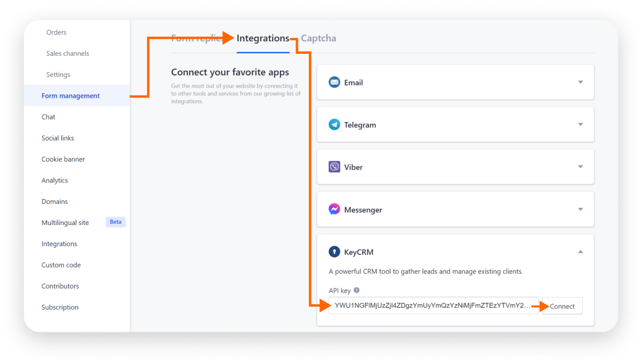Switch to the Captcha tab
Screen dimensions: 642x364
[x=319, y=38]
